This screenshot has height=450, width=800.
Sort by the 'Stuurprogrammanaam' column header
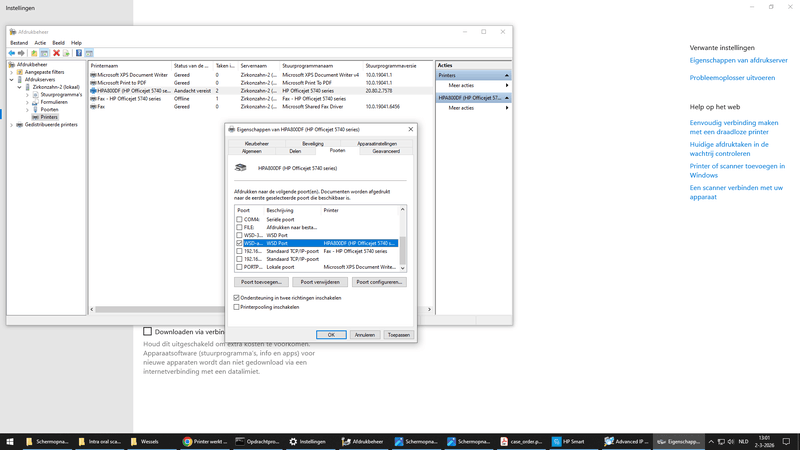coord(322,66)
